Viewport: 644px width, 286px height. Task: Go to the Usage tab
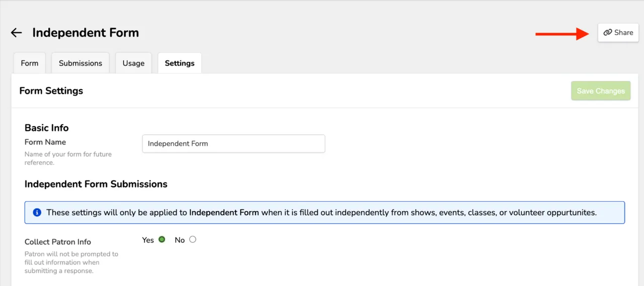(133, 63)
